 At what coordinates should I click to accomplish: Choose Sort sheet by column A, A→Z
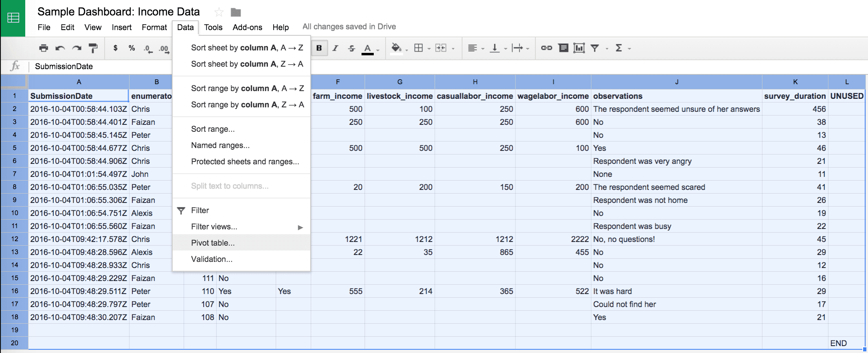coord(241,48)
